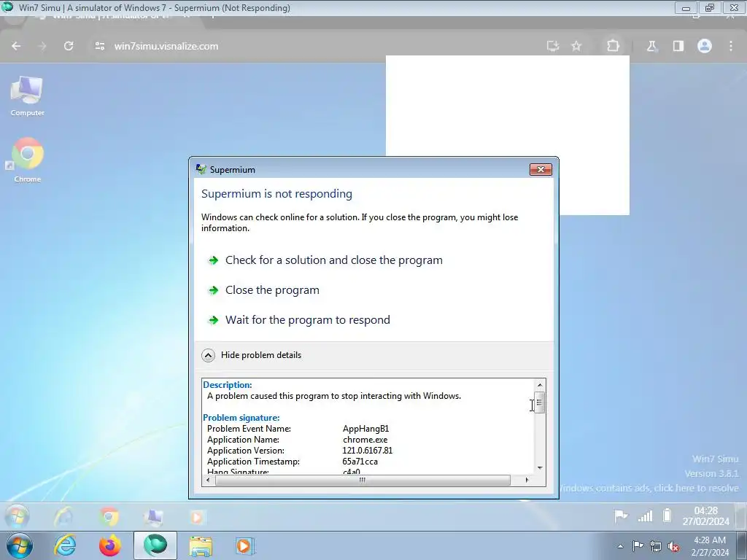This screenshot has height=560, width=747.
Task: Open simulated Computer taskbar icon
Action: [153, 517]
